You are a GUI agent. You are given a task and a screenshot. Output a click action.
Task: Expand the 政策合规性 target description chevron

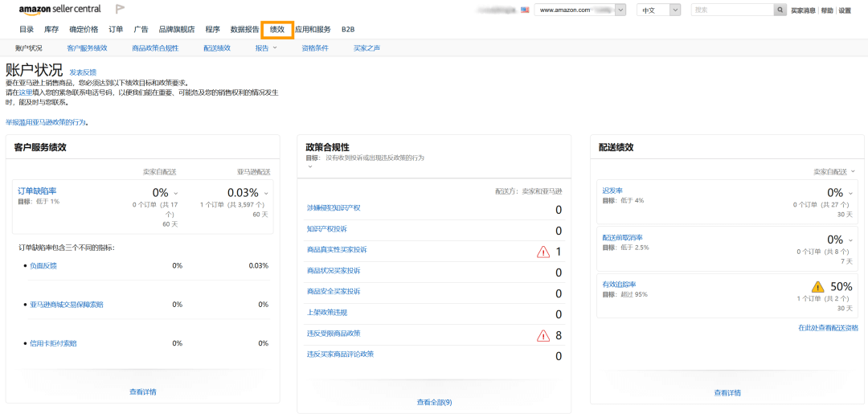310,167
